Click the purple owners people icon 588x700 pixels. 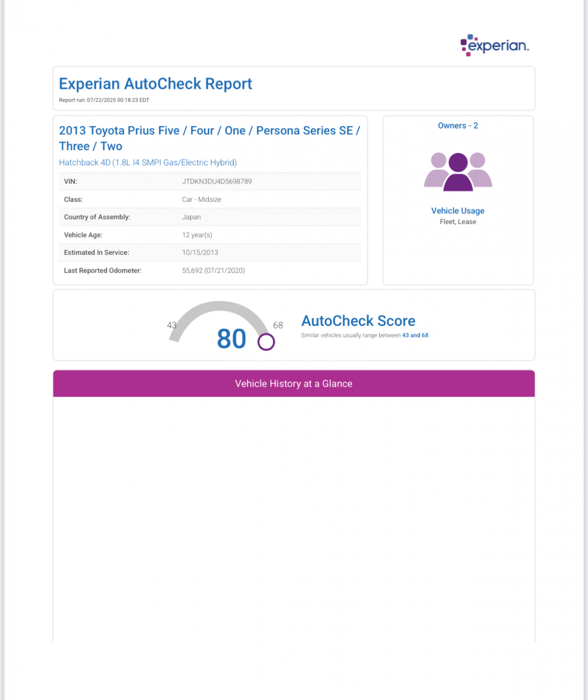pos(458,171)
